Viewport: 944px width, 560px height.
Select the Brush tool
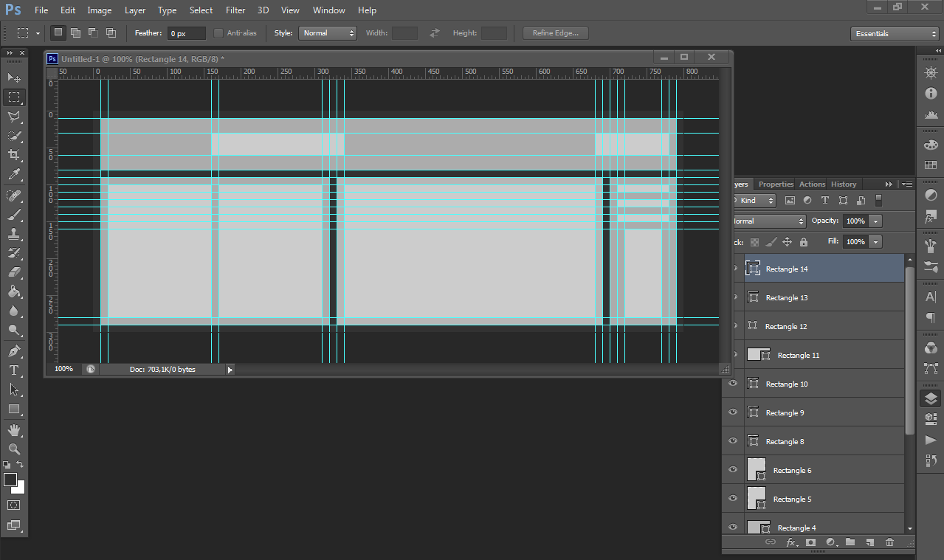tap(13, 215)
